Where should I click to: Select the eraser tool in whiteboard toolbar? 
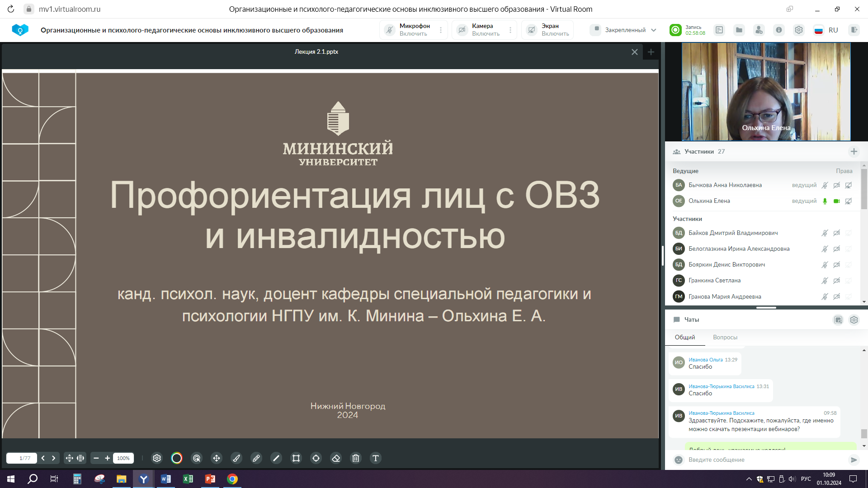coord(336,458)
